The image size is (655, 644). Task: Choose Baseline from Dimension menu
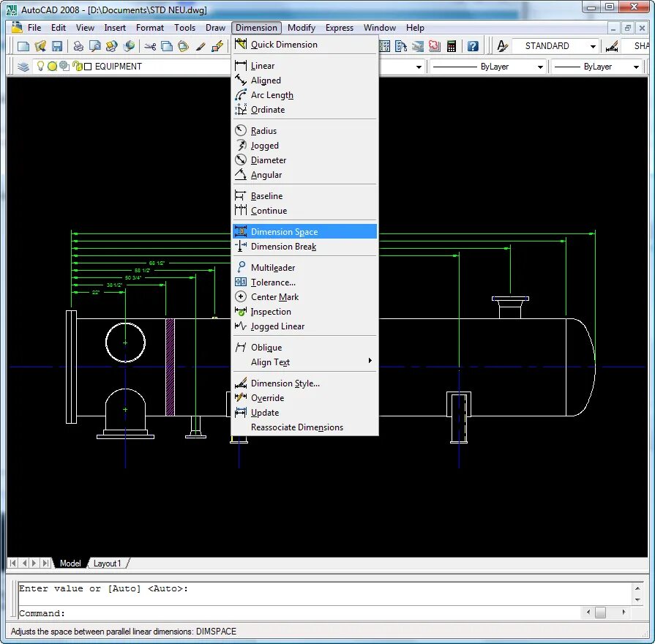(305, 196)
